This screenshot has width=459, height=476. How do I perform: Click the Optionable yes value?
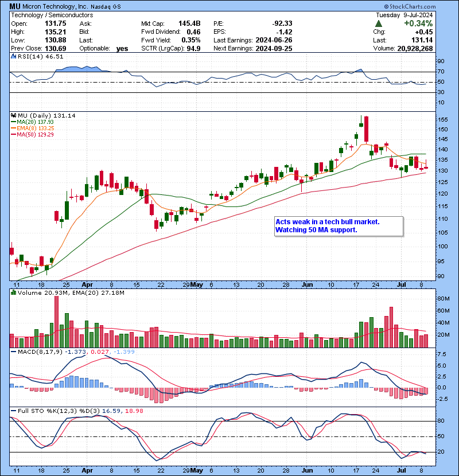pyautogui.click(x=122, y=49)
